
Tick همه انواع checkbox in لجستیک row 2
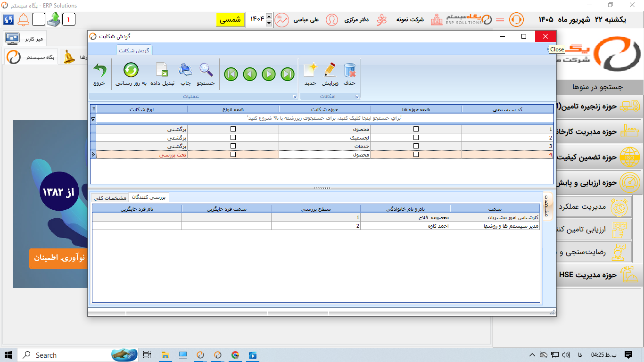[233, 137]
